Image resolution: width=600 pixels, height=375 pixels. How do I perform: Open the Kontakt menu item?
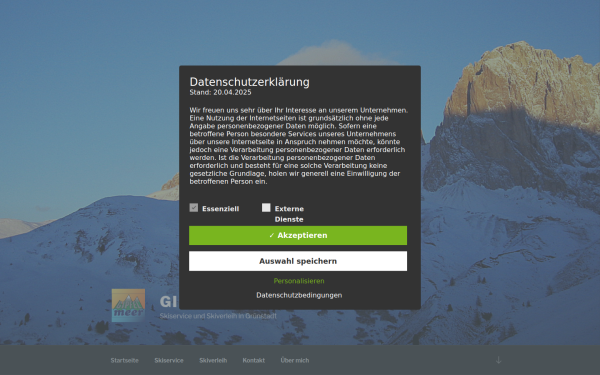pyautogui.click(x=253, y=360)
